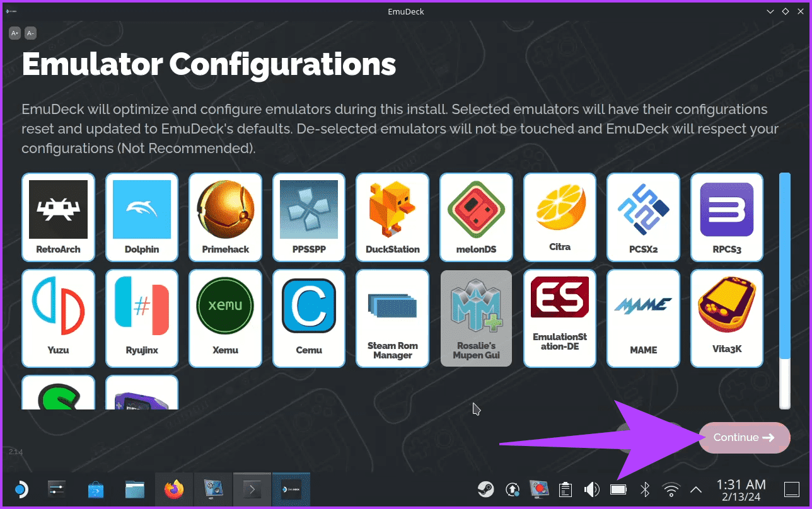Toggle the PPSSPP emulator card
812x509 pixels.
309,217
